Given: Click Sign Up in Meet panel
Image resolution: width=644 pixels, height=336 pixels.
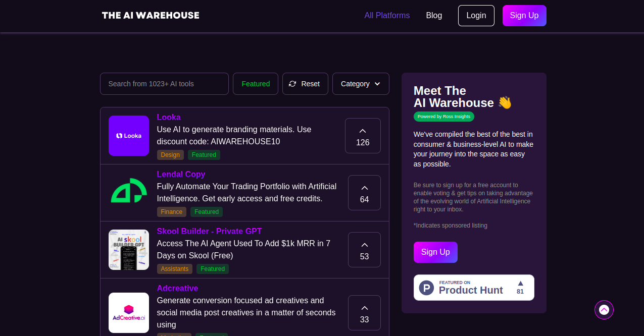Looking at the screenshot, I should [435, 252].
